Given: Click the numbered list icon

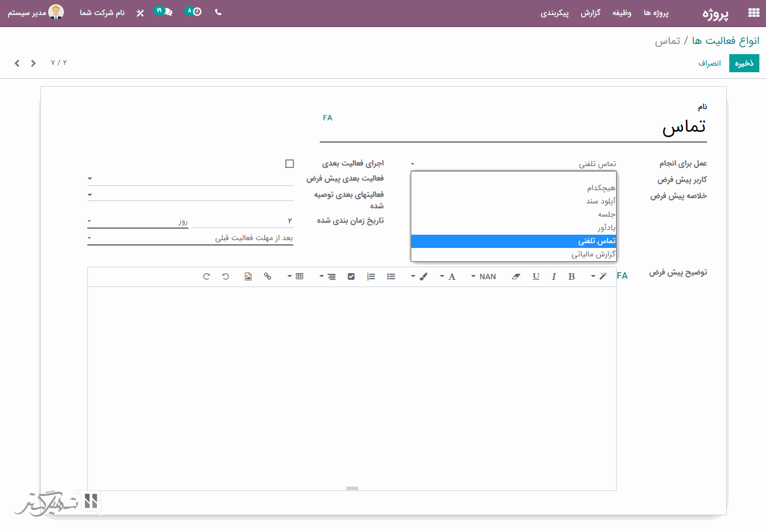Looking at the screenshot, I should 371,276.
